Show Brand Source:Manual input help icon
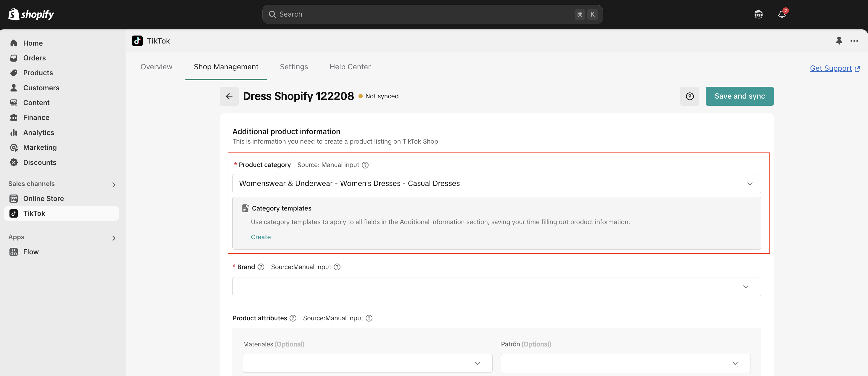The image size is (868, 376). pyautogui.click(x=337, y=267)
